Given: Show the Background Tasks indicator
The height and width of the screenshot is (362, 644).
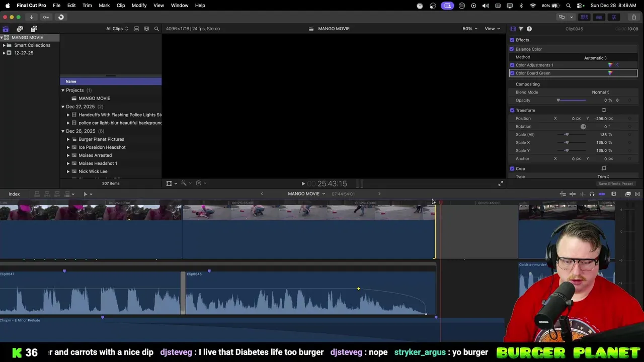Looking at the screenshot, I should tap(61, 17).
